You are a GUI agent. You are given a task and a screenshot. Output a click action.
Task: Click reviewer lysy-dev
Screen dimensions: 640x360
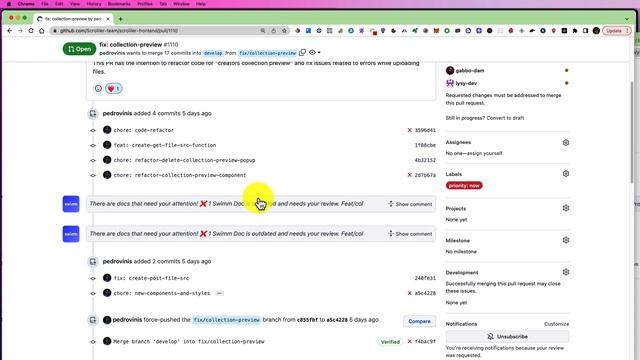(467, 83)
